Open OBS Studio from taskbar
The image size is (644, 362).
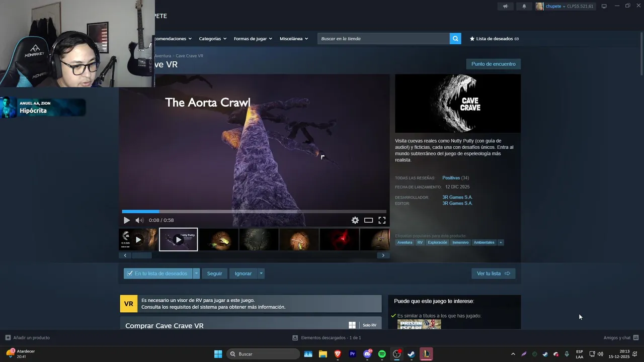coord(396,354)
